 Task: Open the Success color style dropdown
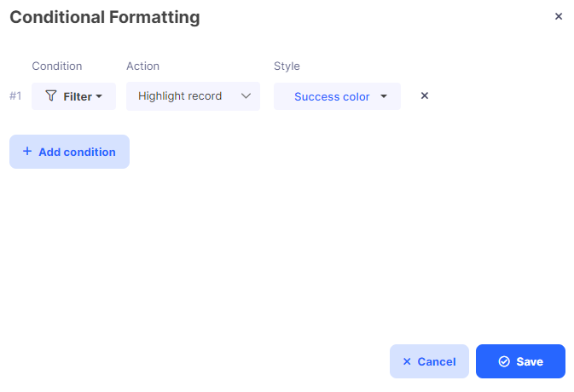(337, 96)
